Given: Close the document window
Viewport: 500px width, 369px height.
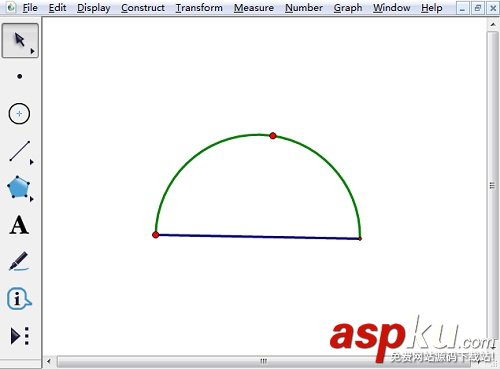Looking at the screenshot, I should 493,8.
